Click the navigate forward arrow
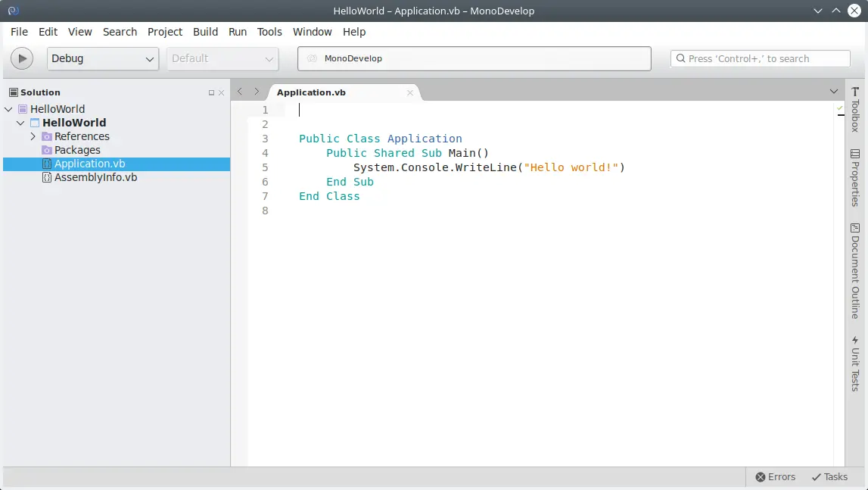Viewport: 868px width, 490px height. tap(256, 91)
